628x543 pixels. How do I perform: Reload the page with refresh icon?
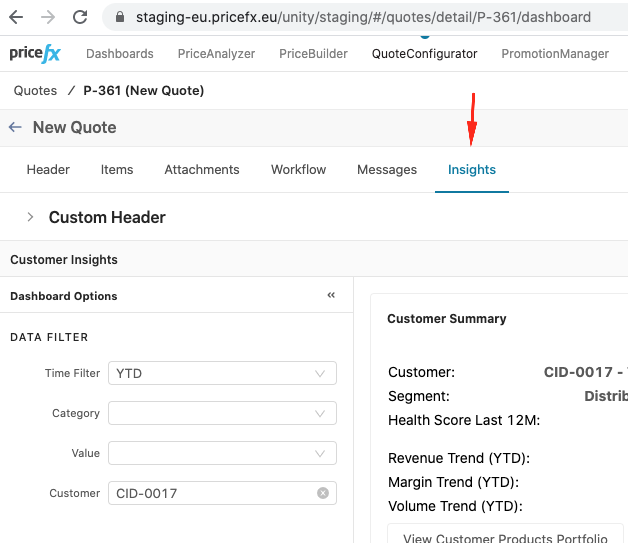click(81, 17)
